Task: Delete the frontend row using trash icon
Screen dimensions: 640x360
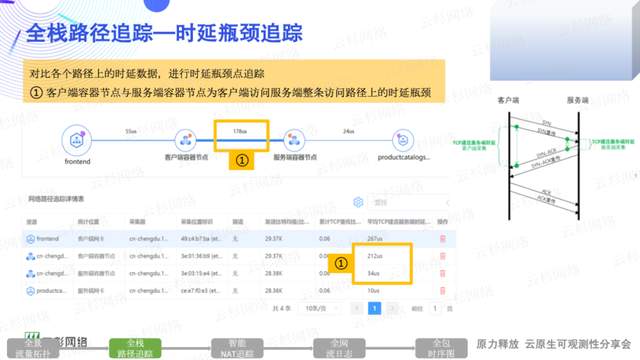Action: click(x=442, y=239)
